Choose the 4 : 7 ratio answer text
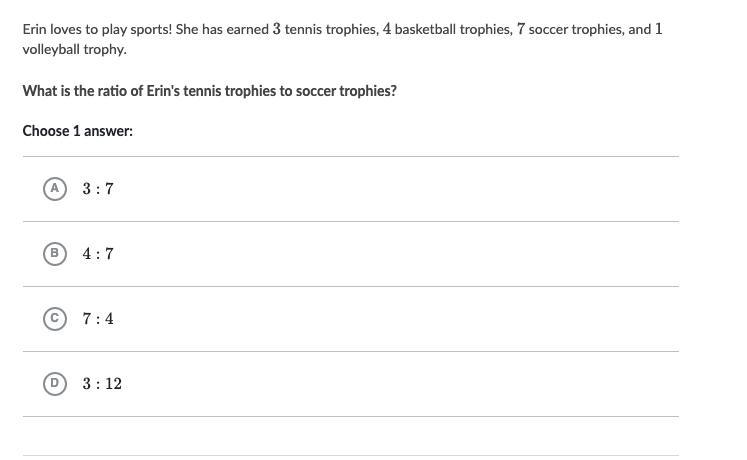Viewport: 747px width, 460px height. pos(98,254)
